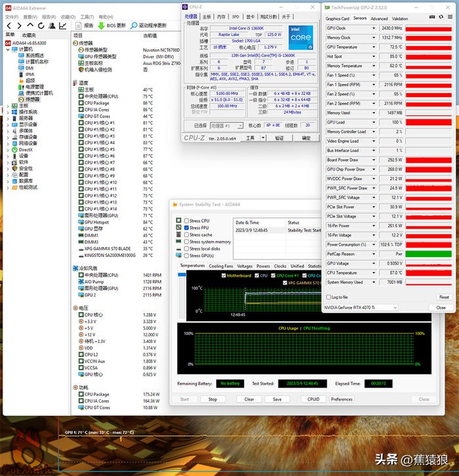Enable the Stress CPU checkbox

click(x=187, y=221)
